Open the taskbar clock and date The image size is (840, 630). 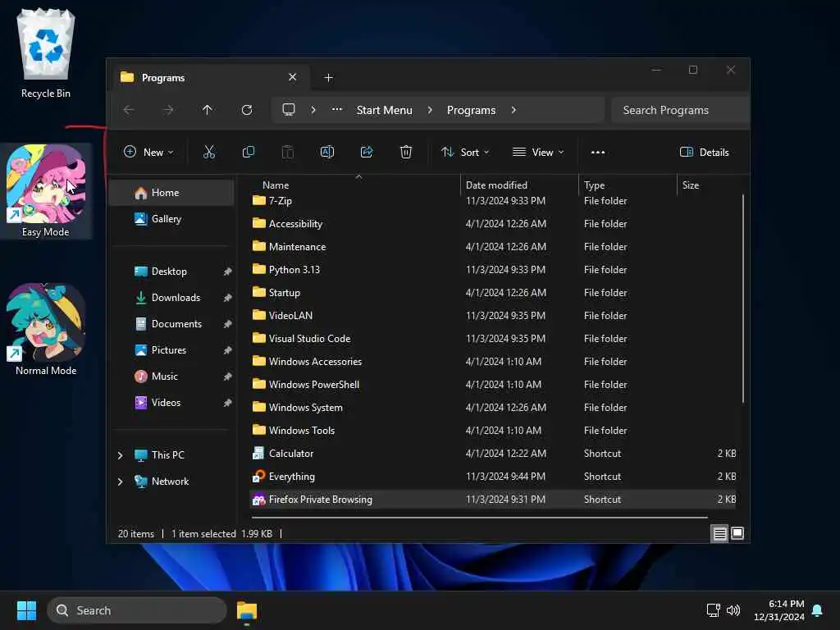click(778, 610)
